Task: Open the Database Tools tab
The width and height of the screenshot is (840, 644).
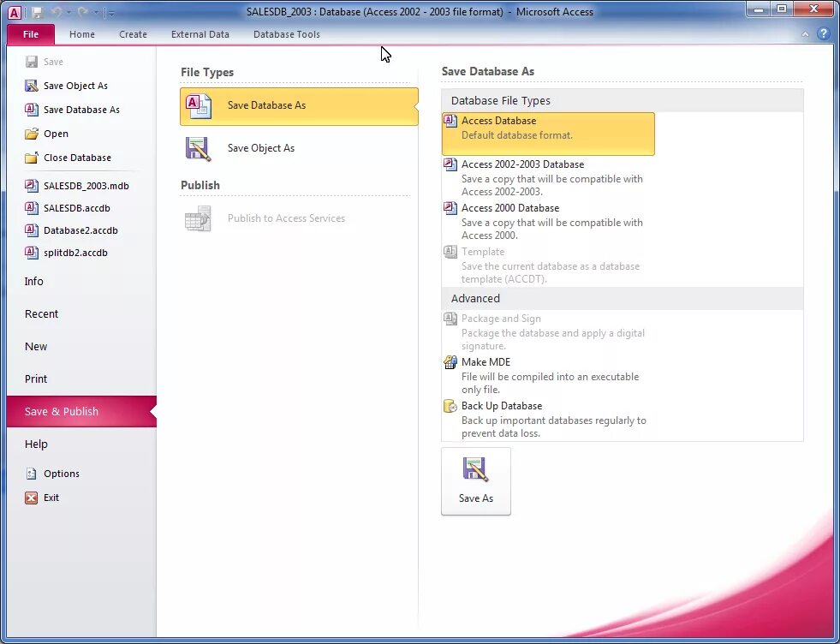Action: [287, 34]
